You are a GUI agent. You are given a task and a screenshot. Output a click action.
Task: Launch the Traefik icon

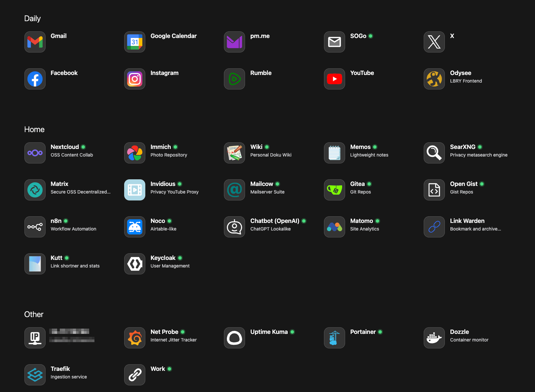point(35,375)
